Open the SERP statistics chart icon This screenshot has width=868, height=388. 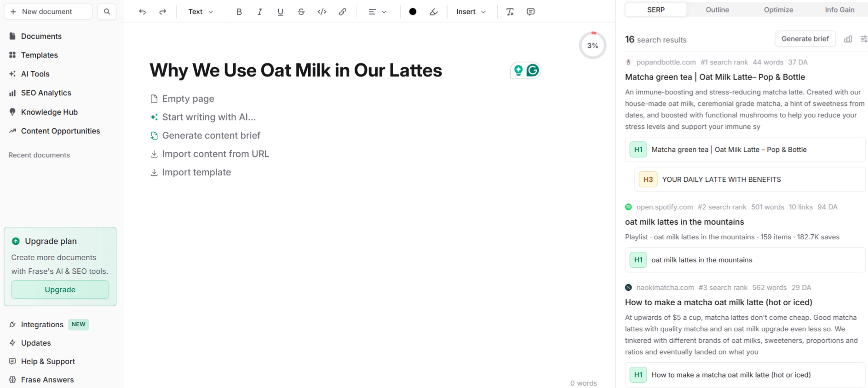pyautogui.click(x=848, y=39)
